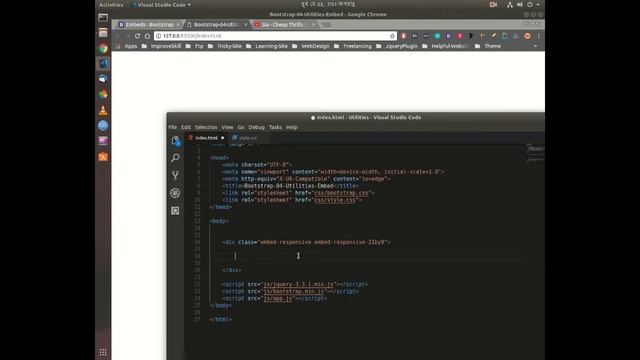Open the Apps bookmarks shortcut
The width and height of the screenshot is (640, 360).
(x=127, y=46)
